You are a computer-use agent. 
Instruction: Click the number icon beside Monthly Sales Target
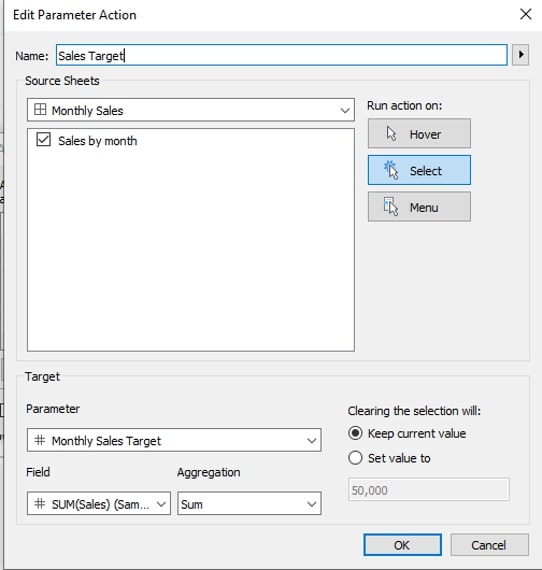pyautogui.click(x=40, y=440)
